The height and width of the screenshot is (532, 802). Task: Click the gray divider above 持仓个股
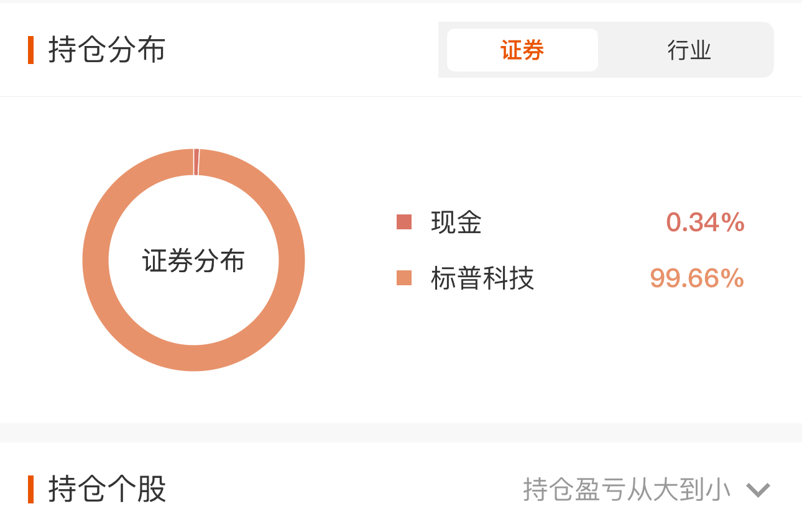coord(401,433)
